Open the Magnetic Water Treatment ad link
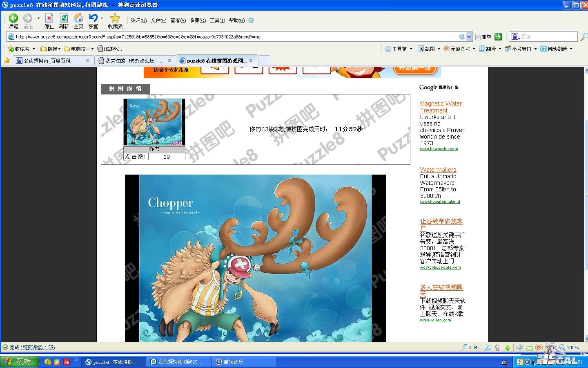Screen dimensions: 588x368 [441, 107]
